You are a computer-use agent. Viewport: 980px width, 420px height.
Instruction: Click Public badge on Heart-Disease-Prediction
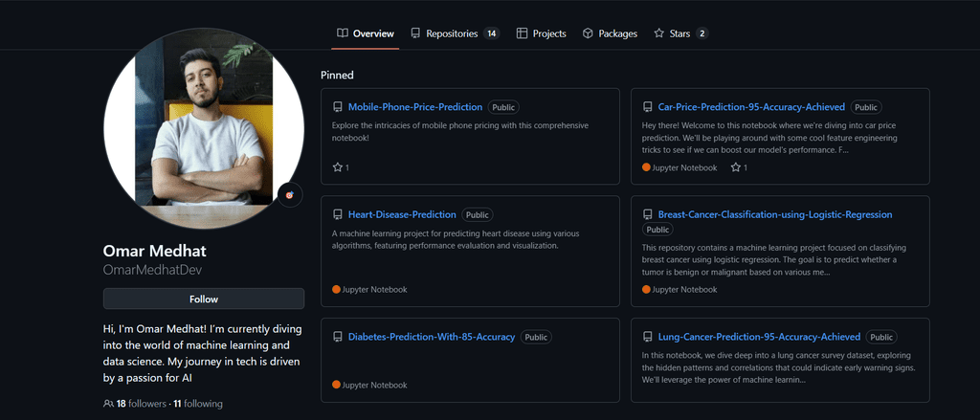(478, 214)
